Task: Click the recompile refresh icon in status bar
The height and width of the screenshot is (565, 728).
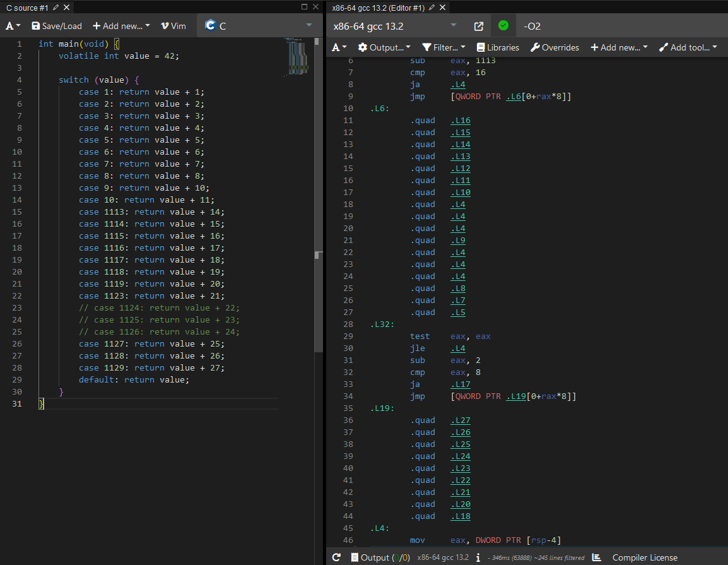Action: 336,557
